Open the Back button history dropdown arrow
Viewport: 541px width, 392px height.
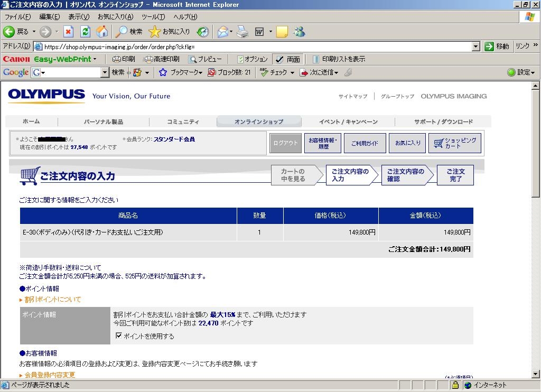[34, 31]
